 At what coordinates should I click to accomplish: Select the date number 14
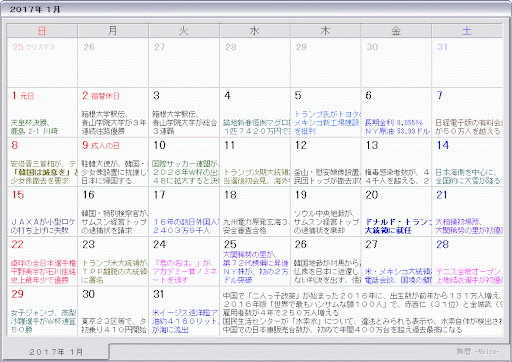[443, 145]
